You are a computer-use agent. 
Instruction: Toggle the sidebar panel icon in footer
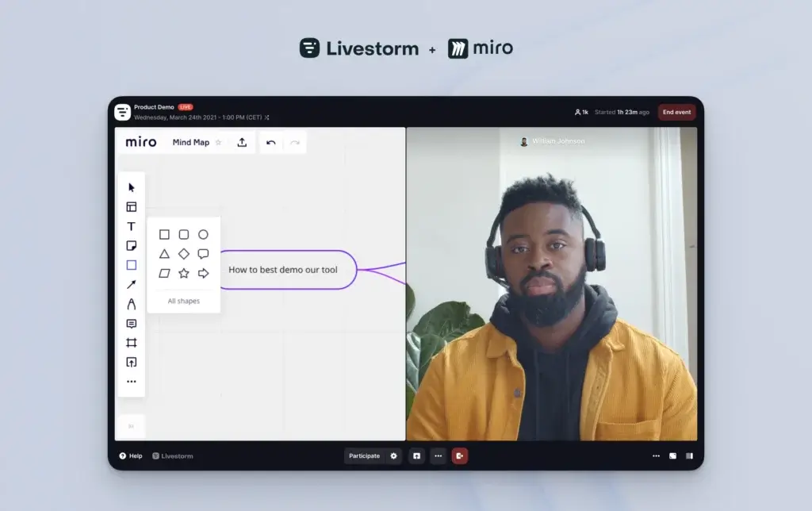[x=689, y=456]
